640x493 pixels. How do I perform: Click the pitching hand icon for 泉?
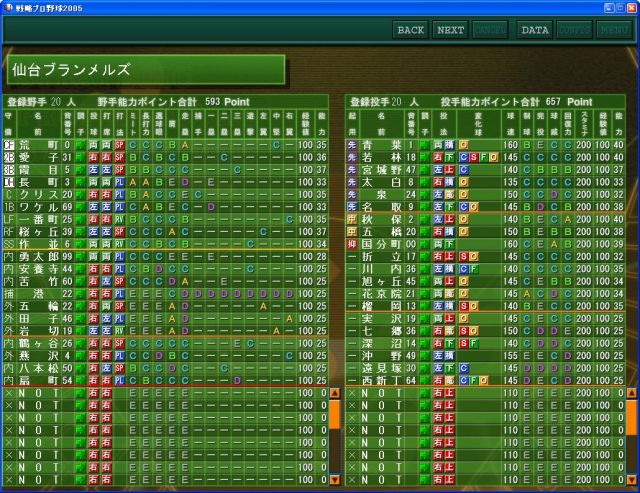point(438,195)
